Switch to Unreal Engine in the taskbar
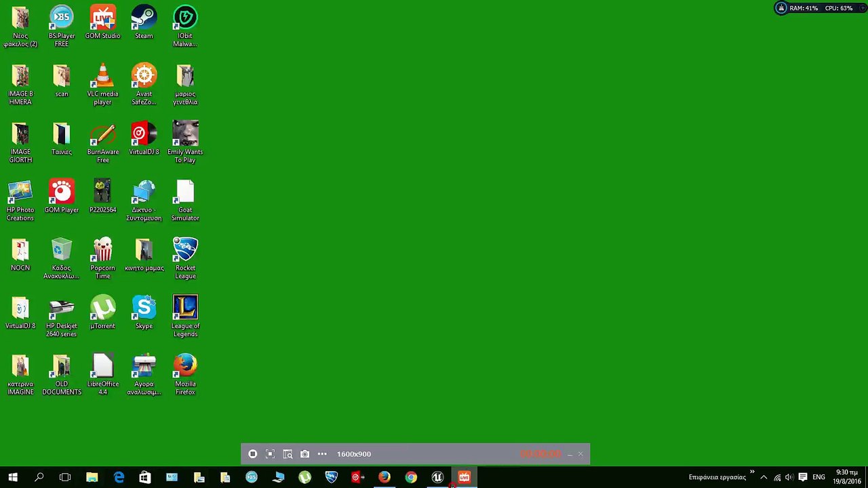This screenshot has height=488, width=868. point(437,477)
